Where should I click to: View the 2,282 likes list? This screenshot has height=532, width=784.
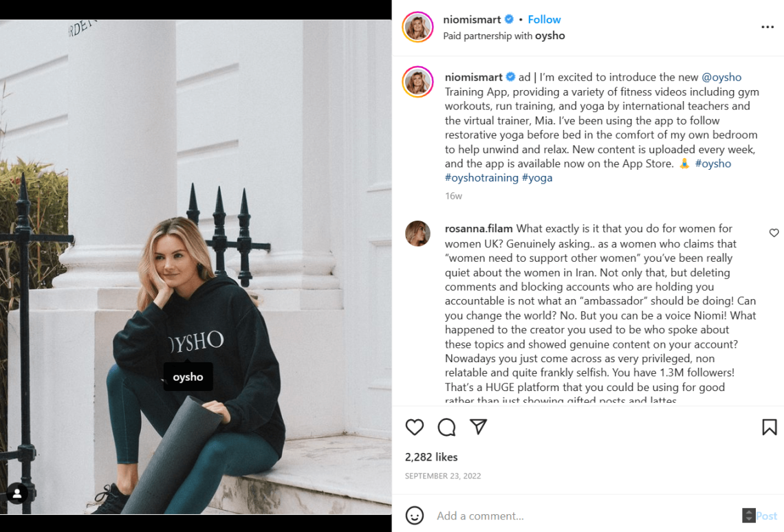tap(431, 457)
